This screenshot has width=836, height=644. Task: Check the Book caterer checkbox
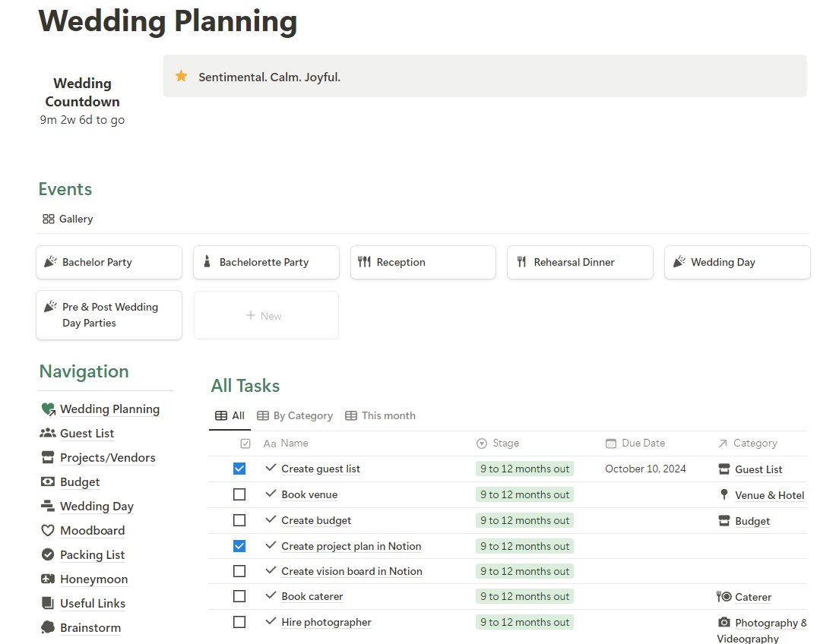239,596
